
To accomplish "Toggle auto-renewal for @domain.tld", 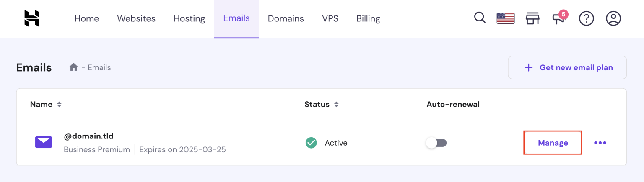I will coord(436,143).
